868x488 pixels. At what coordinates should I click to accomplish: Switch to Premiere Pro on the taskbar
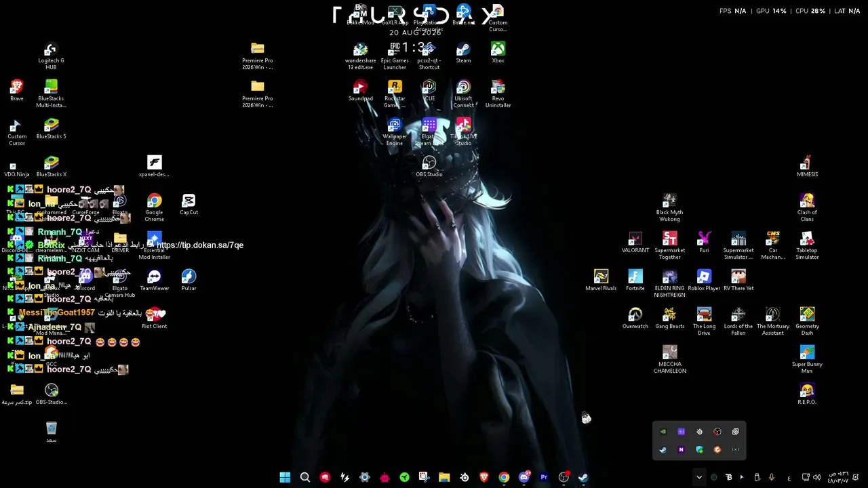(544, 477)
